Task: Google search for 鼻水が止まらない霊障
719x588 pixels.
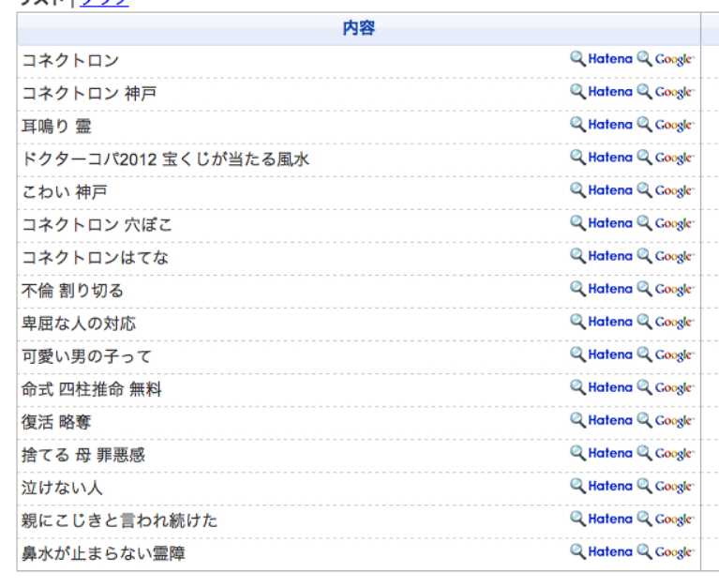Action: click(666, 551)
